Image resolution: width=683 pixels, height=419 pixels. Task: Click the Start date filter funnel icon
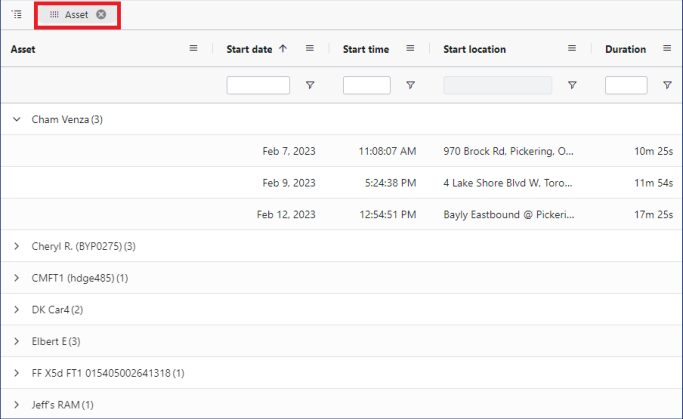[310, 86]
